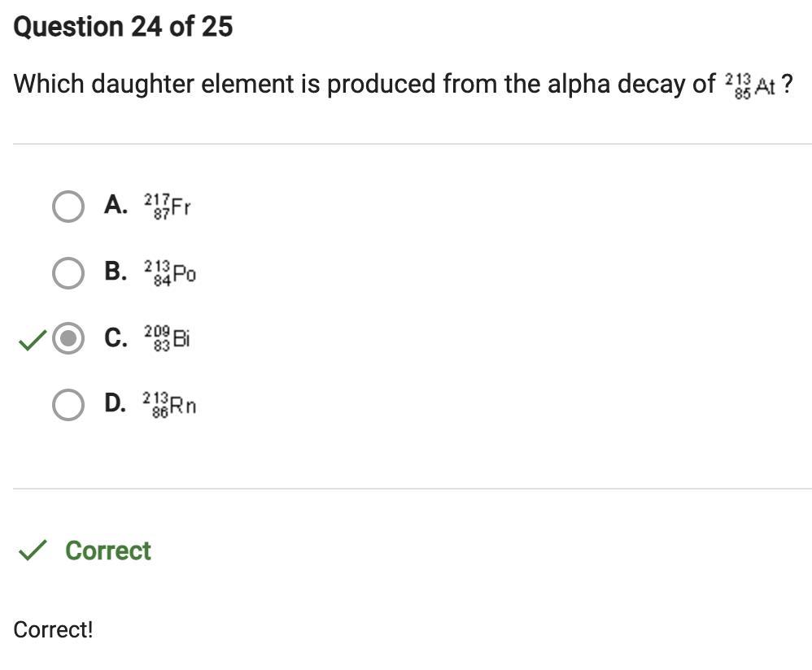Click the green checkmark beside option C

pos(32,341)
